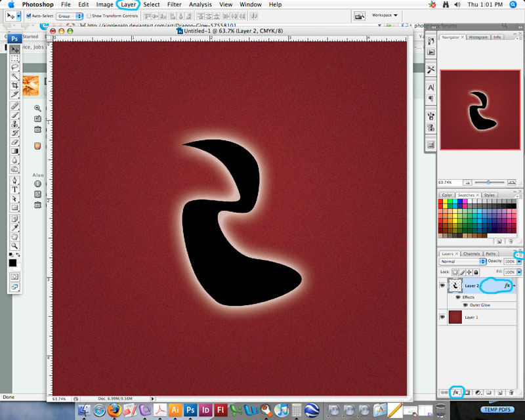Image resolution: width=525 pixels, height=420 pixels.
Task: Open Illustrator from the Dock
Action: (x=175, y=409)
